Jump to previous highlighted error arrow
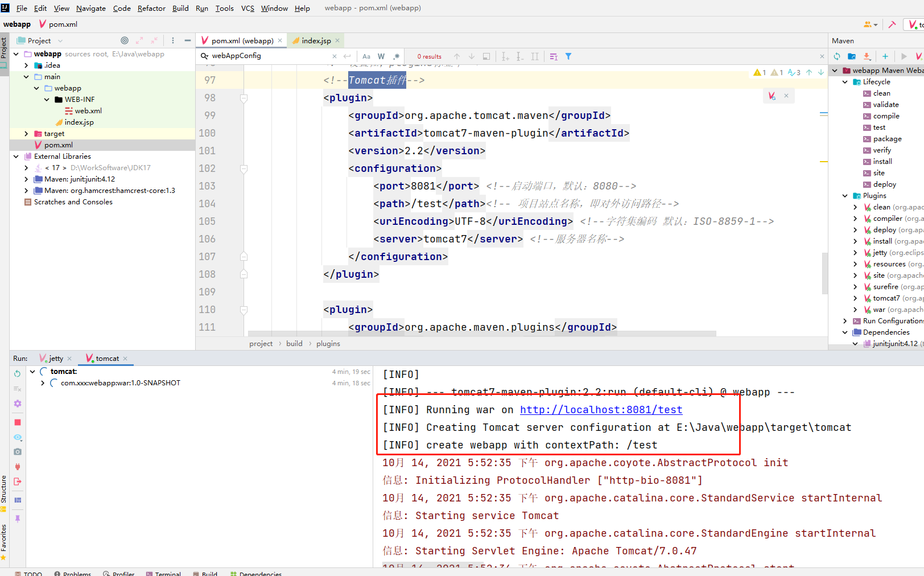 point(809,72)
